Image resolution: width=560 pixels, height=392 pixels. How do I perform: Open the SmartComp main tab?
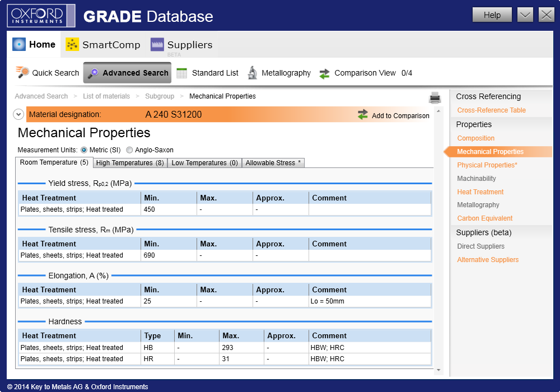(x=103, y=44)
